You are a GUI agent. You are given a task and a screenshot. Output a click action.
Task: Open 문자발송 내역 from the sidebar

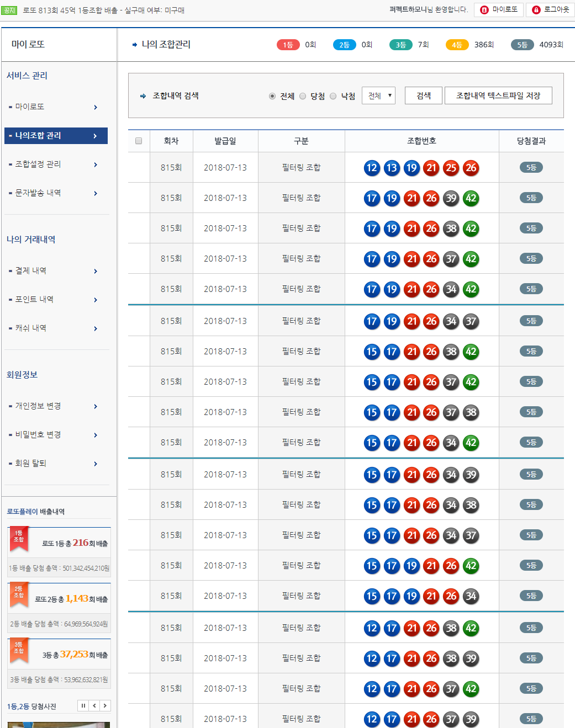coord(38,193)
